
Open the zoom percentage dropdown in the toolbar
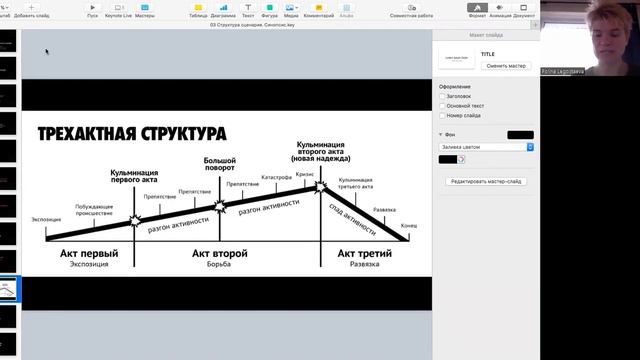click(4, 7)
